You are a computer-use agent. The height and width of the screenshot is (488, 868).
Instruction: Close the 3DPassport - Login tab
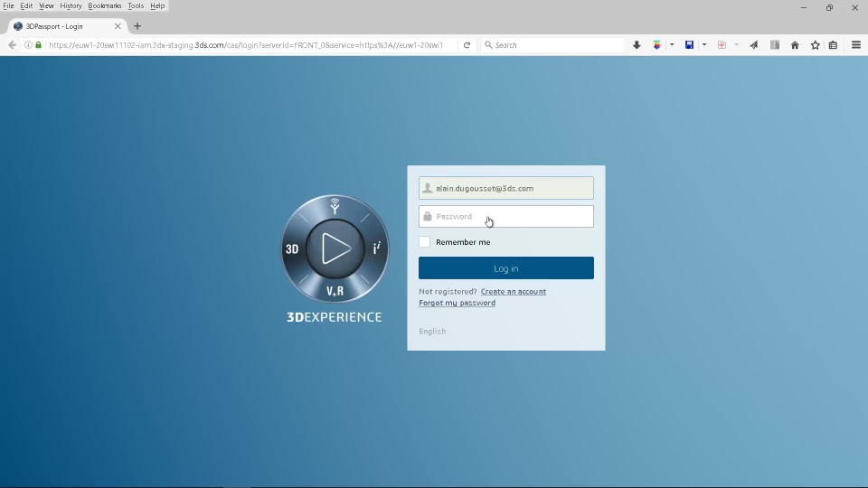(x=118, y=26)
